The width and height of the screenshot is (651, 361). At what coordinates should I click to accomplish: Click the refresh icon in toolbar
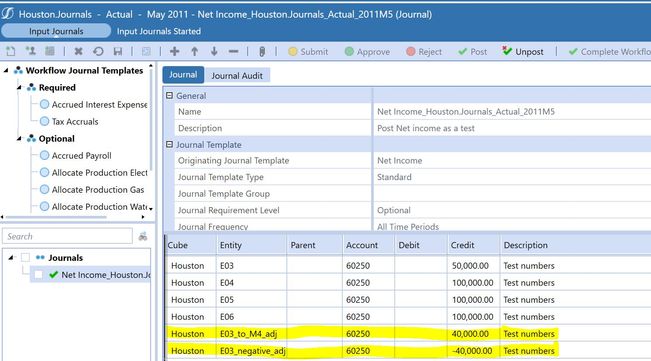tap(98, 51)
